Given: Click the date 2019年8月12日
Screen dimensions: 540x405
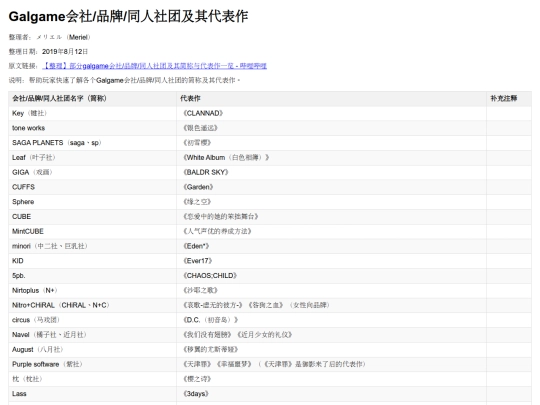Looking at the screenshot, I should [x=65, y=52].
